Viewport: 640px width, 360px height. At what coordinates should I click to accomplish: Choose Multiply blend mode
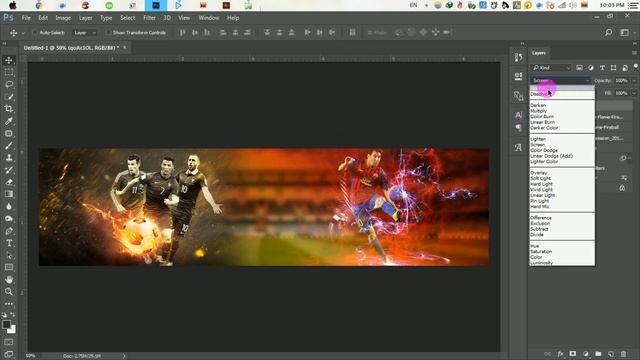tap(538, 111)
